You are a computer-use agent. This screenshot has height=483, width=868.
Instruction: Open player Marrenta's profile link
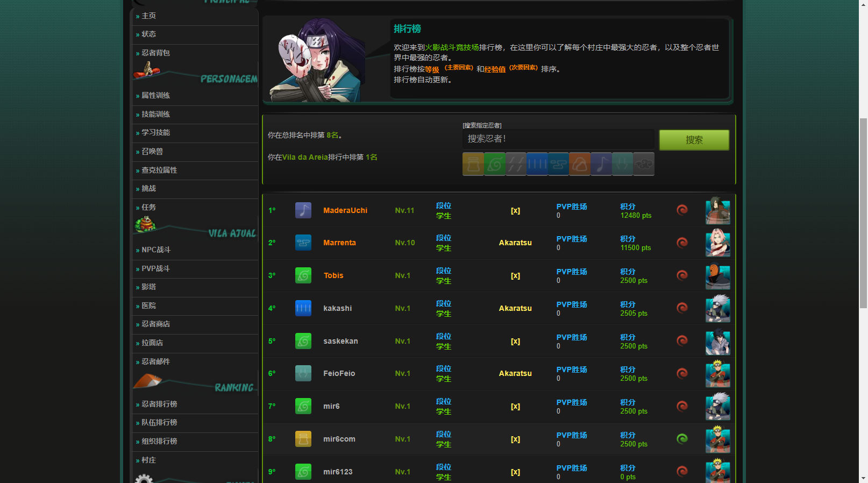pyautogui.click(x=339, y=243)
